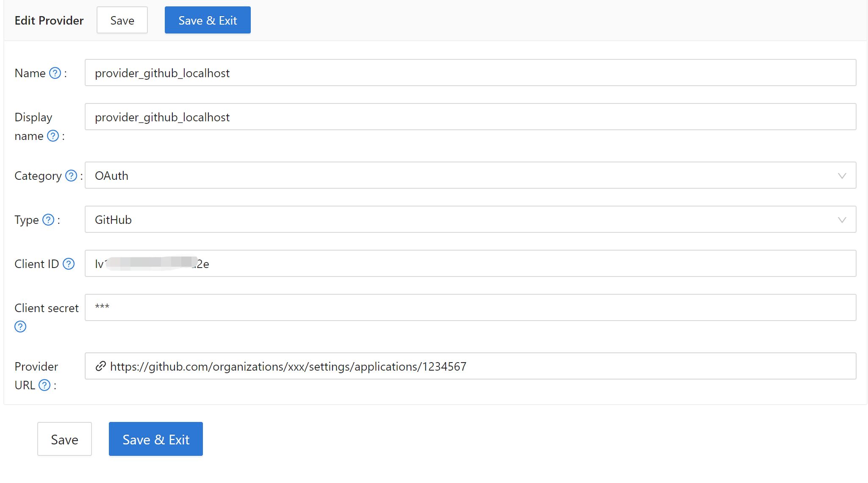The image size is (868, 483).
Task: Click the bottom Save & Exit button
Action: point(155,439)
